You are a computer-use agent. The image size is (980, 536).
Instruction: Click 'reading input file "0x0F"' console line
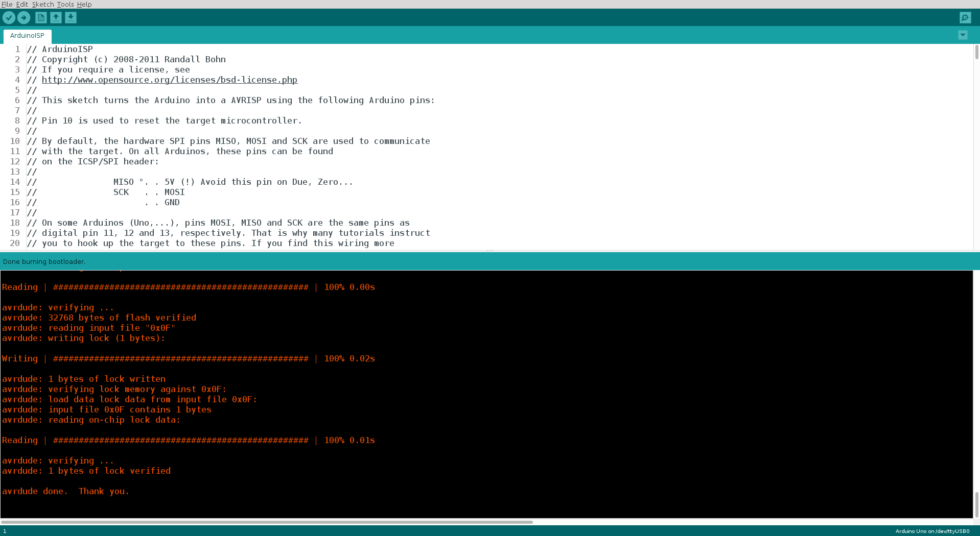(x=89, y=328)
